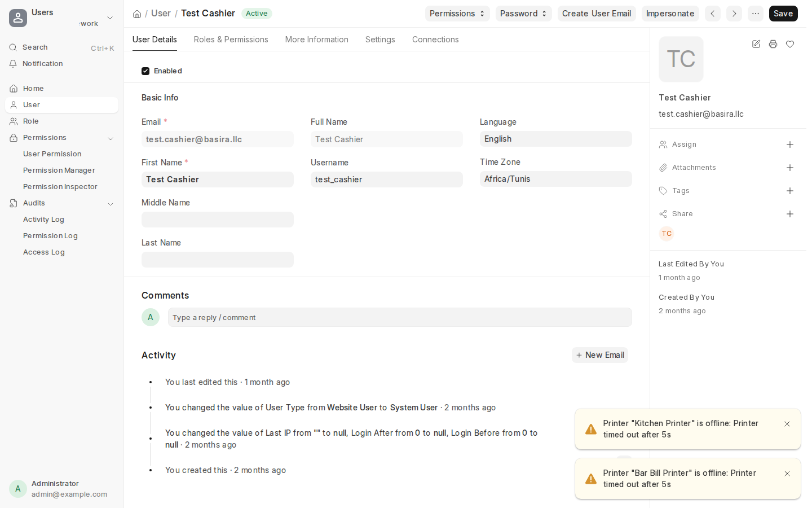This screenshot has width=812, height=508.
Task: Open the Permissions dropdown button
Action: (x=457, y=14)
